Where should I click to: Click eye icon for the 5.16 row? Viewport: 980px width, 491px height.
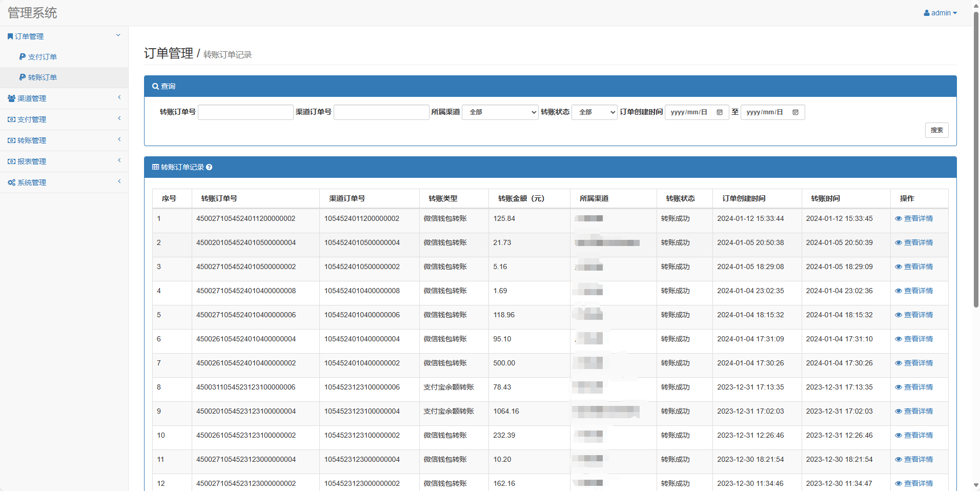899,267
